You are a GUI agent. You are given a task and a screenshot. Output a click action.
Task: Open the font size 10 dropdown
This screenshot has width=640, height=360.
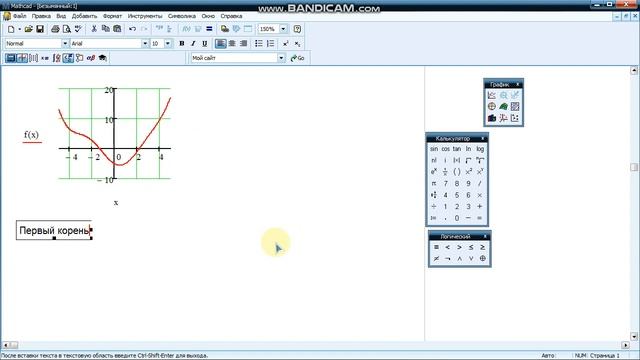[168, 43]
